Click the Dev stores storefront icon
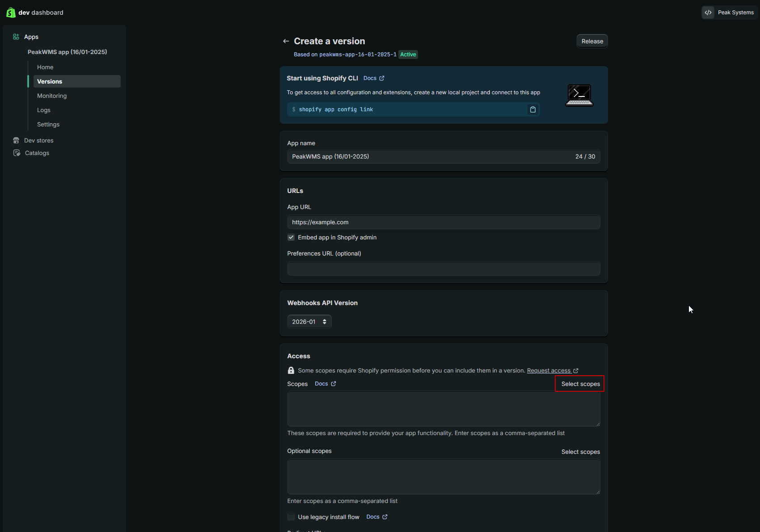760x532 pixels. tap(16, 140)
